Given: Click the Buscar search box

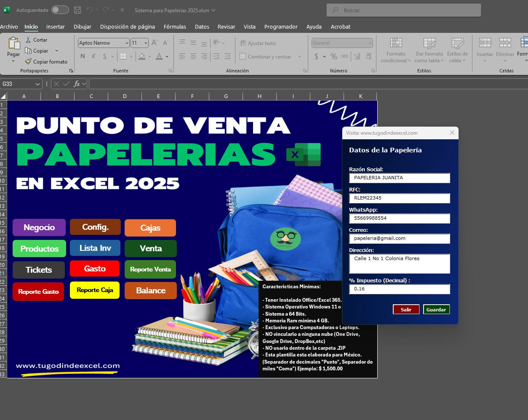Looking at the screenshot, I should point(404,10).
